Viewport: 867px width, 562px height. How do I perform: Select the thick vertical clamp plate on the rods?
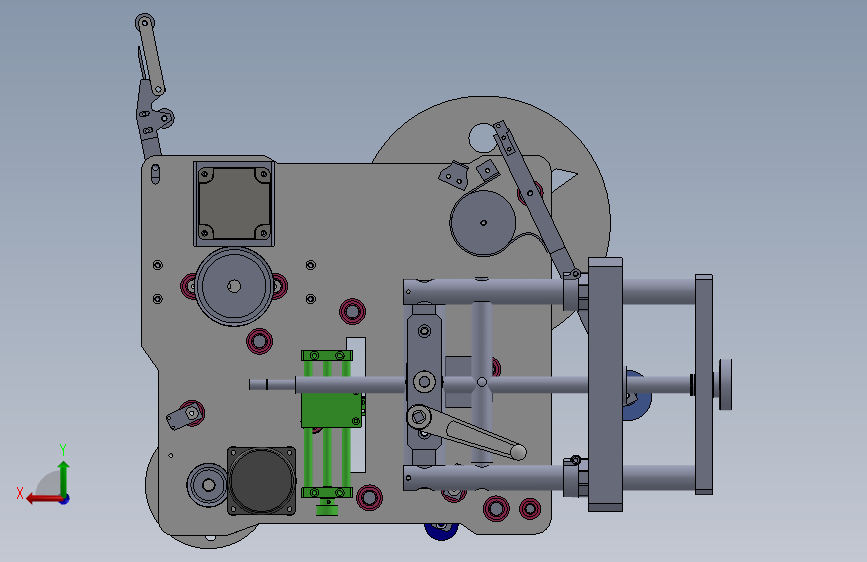click(x=605, y=384)
